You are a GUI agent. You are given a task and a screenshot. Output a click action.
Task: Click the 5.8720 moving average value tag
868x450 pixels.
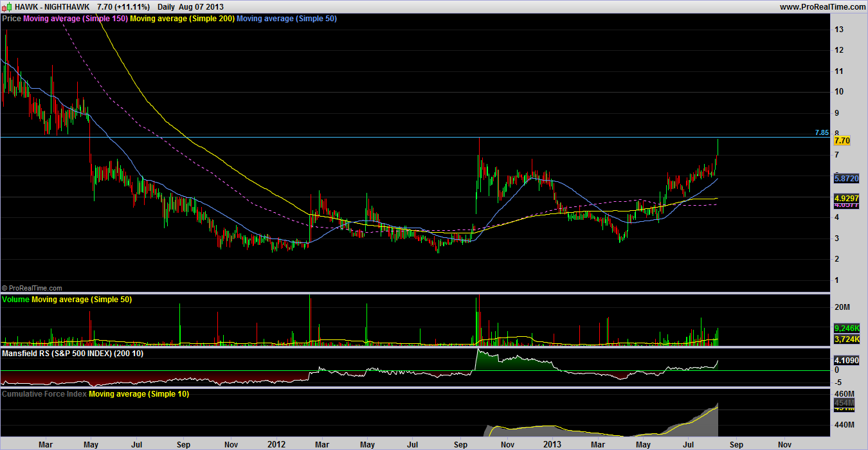[x=847, y=177]
